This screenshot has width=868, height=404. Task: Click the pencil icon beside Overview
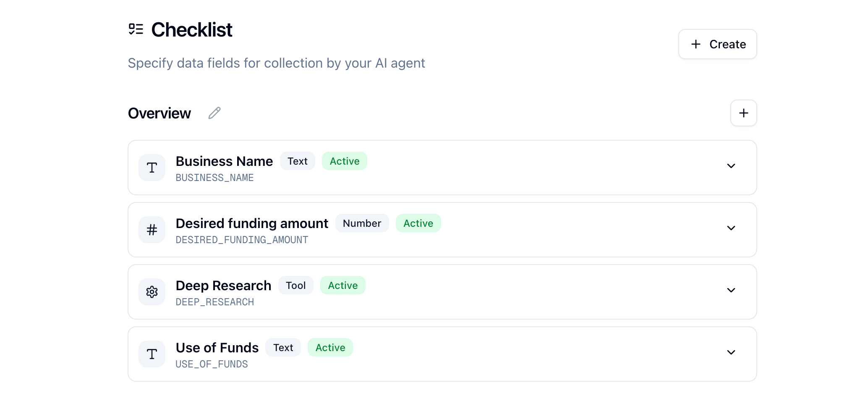214,113
